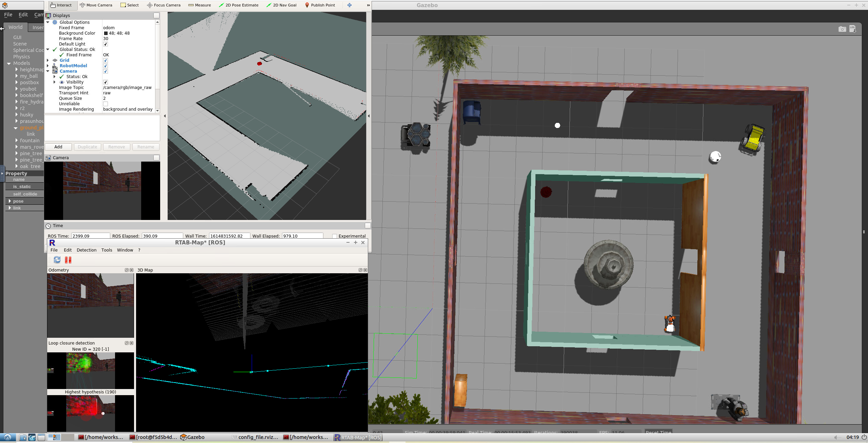Viewport: 868px width, 443px height.
Task: Click the Duplicate display button
Action: pos(87,147)
